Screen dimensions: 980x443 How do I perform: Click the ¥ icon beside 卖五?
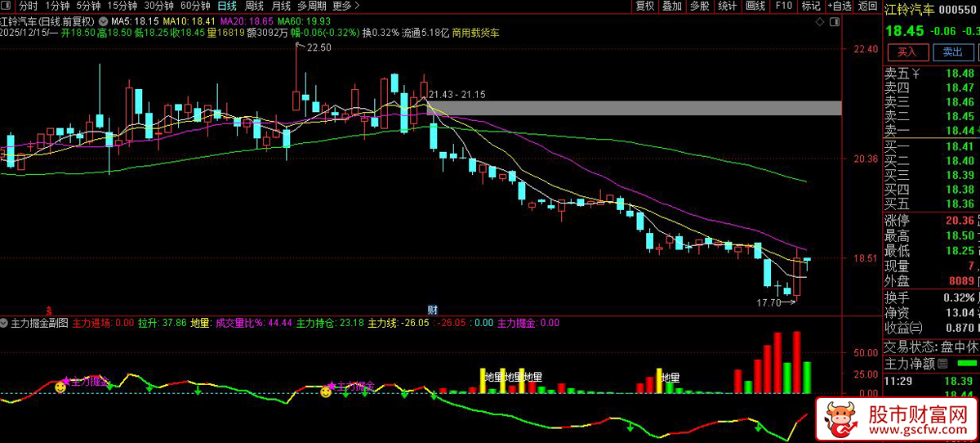[916, 74]
